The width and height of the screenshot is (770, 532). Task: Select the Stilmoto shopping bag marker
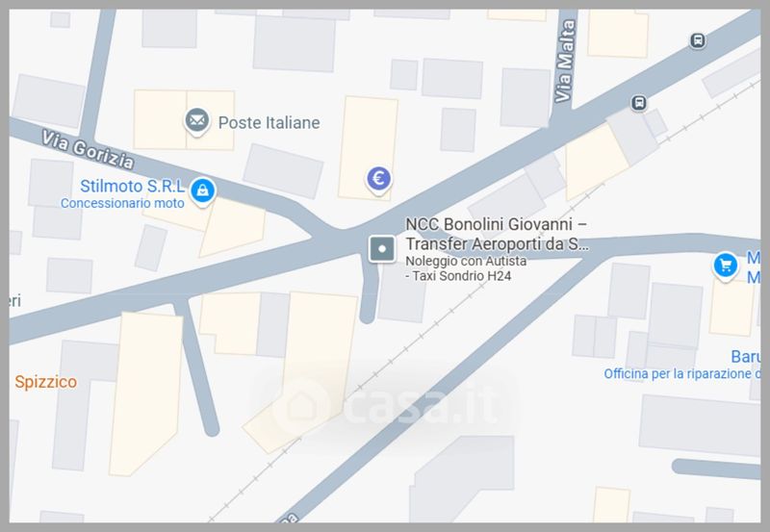[x=202, y=190]
